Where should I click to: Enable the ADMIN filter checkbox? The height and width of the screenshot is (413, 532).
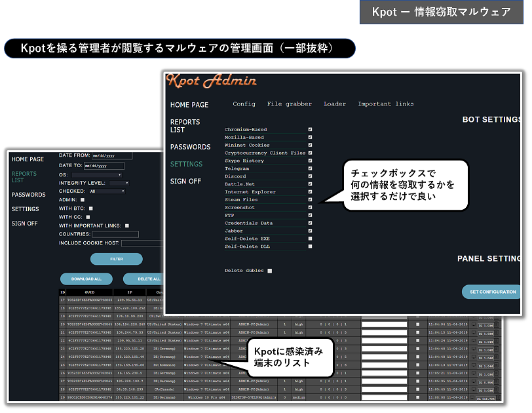click(x=83, y=200)
